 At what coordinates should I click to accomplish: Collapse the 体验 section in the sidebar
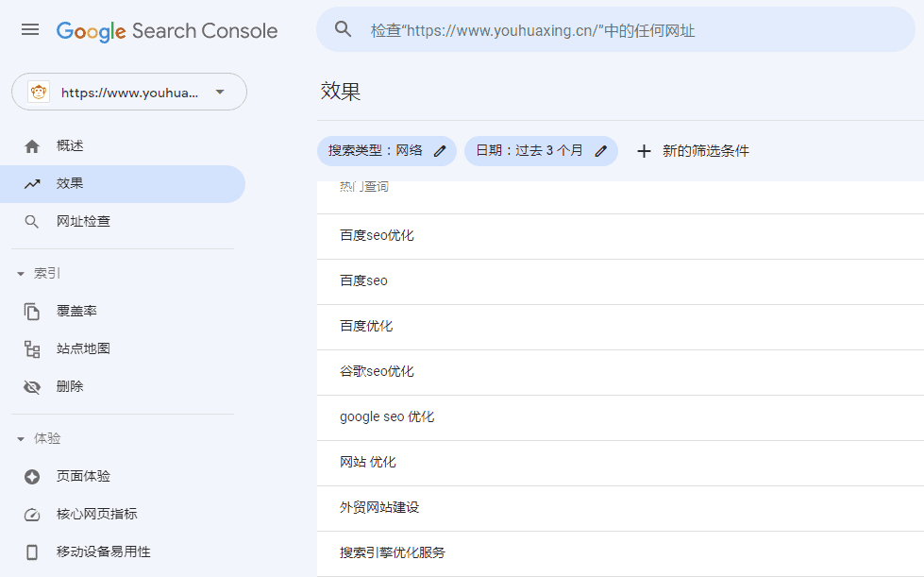click(21, 438)
